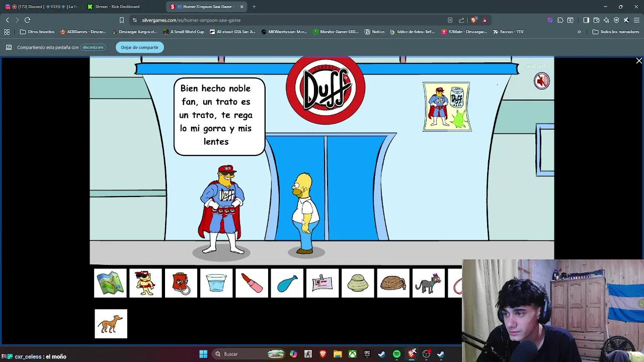The width and height of the screenshot is (644, 362).
Task: Open ADXGames bookmark
Action: 83,32
